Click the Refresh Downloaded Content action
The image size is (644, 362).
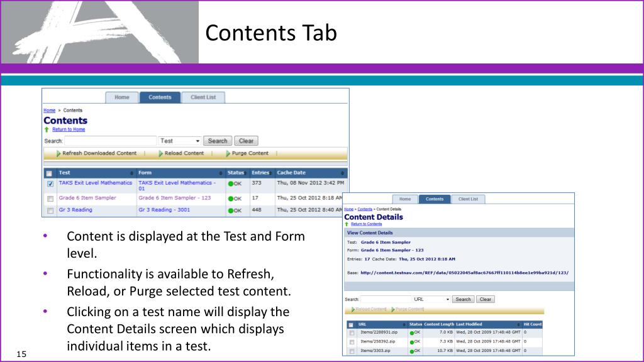click(x=99, y=153)
